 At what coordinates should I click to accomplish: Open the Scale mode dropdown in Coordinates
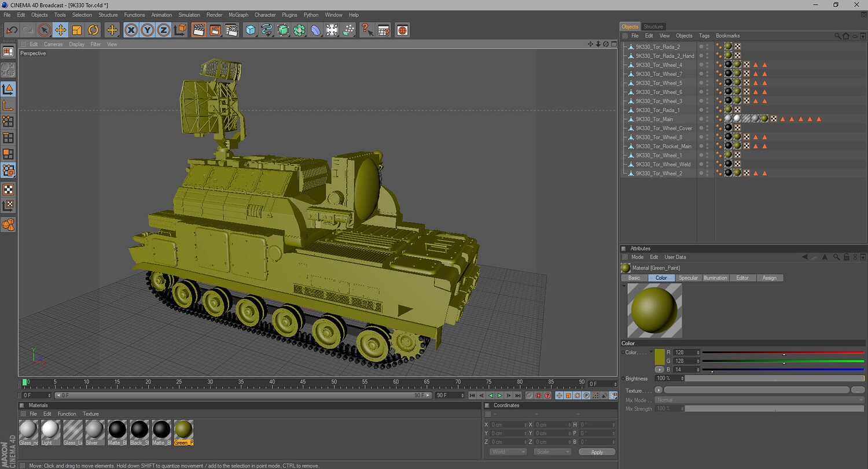click(x=553, y=452)
